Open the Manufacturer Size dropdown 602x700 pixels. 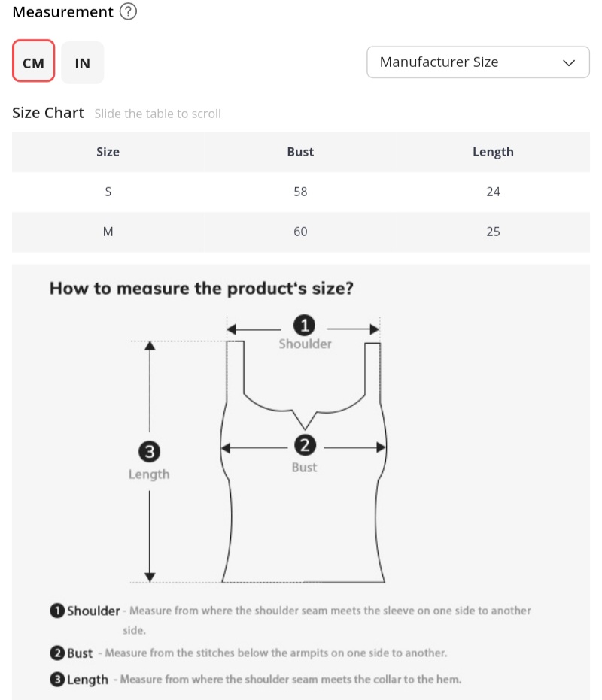coord(477,62)
